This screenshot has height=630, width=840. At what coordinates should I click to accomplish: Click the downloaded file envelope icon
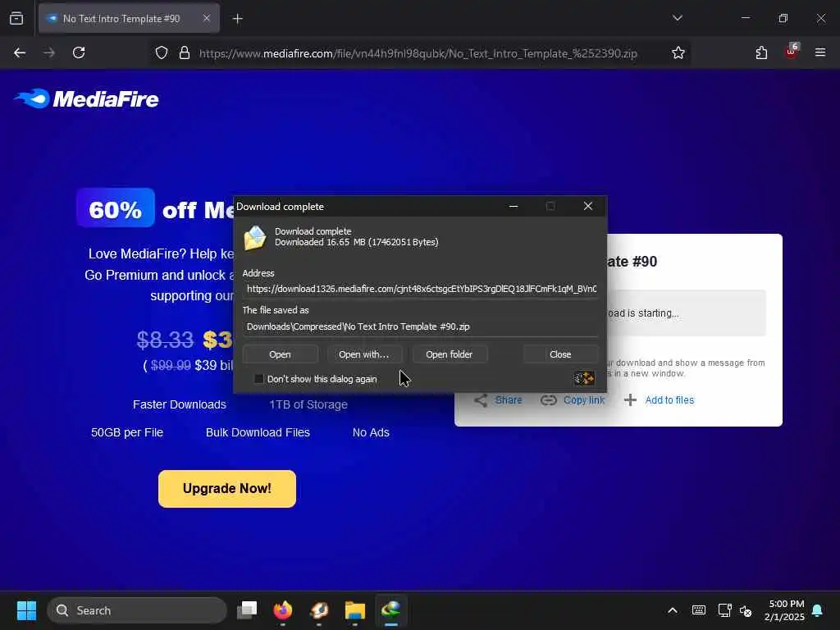pyautogui.click(x=255, y=237)
